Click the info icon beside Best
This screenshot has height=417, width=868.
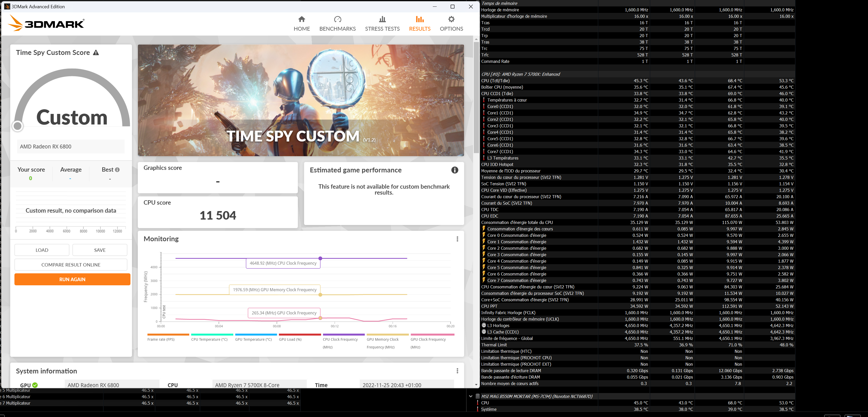click(117, 170)
